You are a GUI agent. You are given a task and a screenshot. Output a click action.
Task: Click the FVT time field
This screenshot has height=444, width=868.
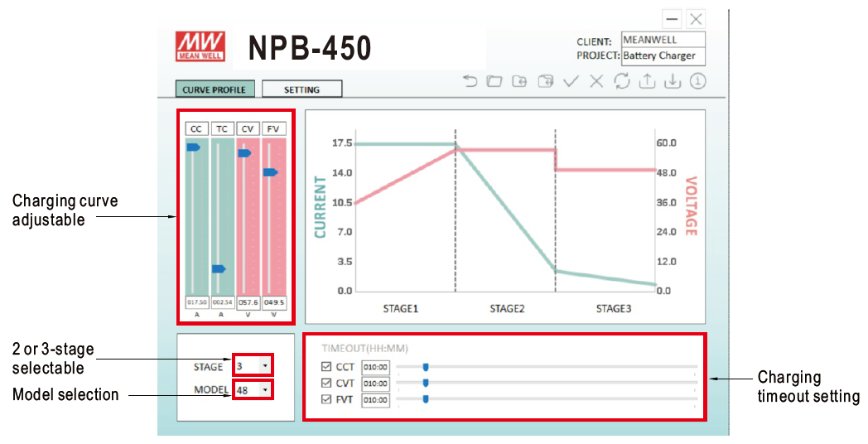pos(375,400)
